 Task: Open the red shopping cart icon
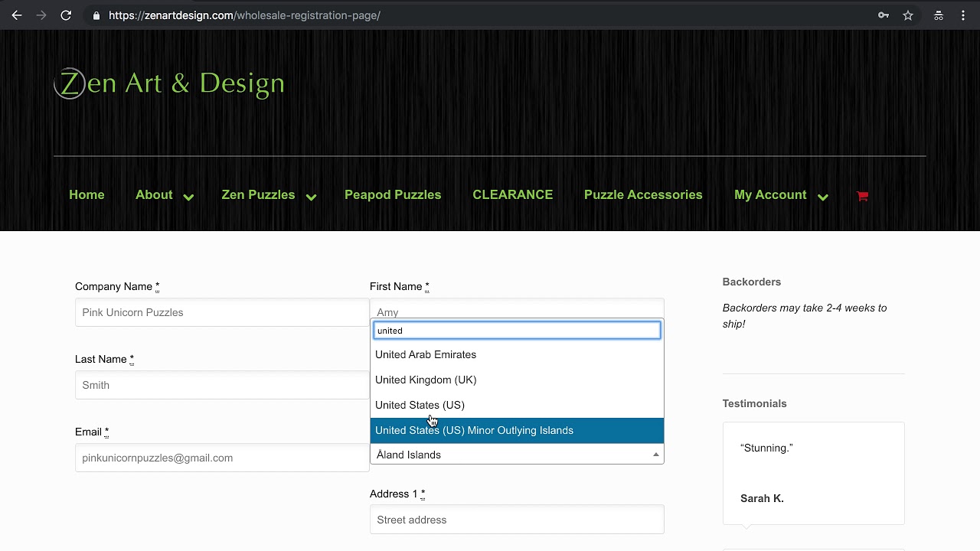pyautogui.click(x=862, y=196)
